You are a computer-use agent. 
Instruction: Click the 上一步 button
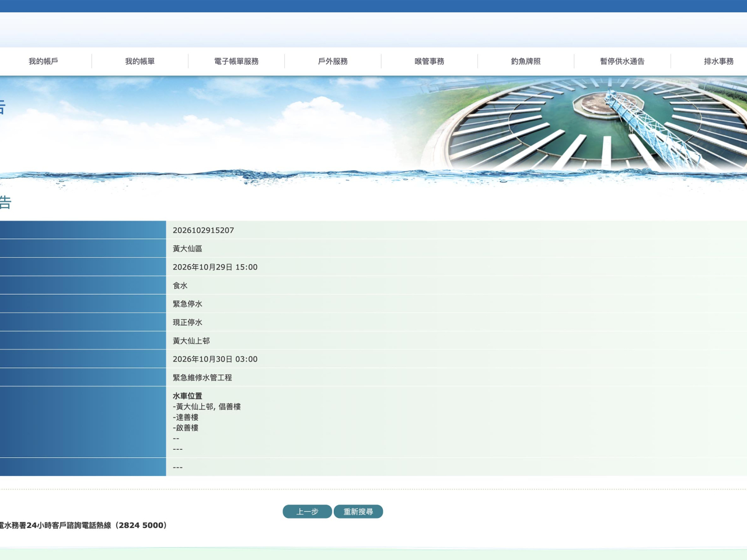307,512
